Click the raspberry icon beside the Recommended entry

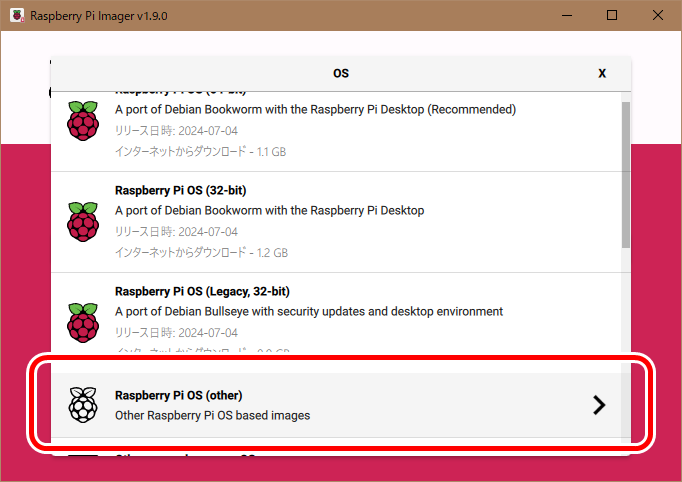[x=83, y=120]
